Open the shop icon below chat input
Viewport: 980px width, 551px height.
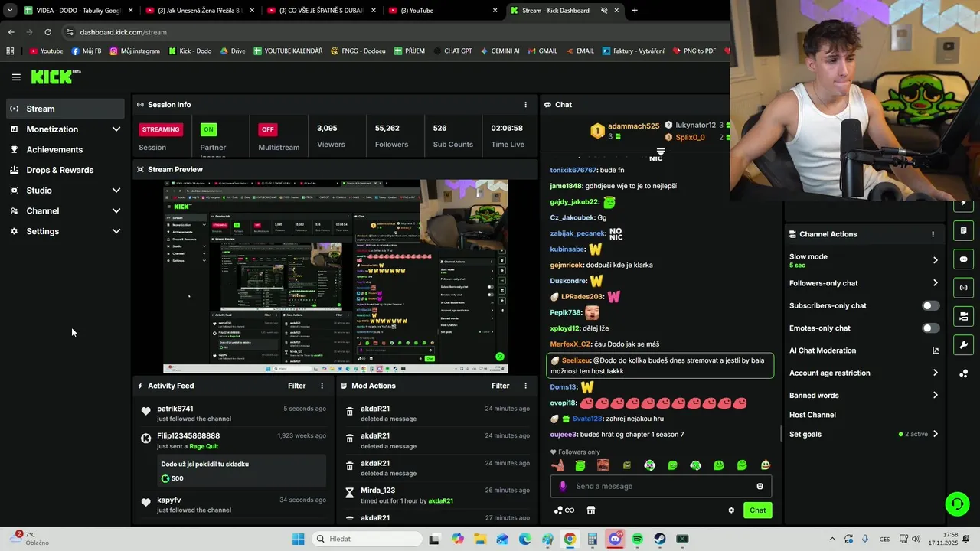click(x=591, y=510)
